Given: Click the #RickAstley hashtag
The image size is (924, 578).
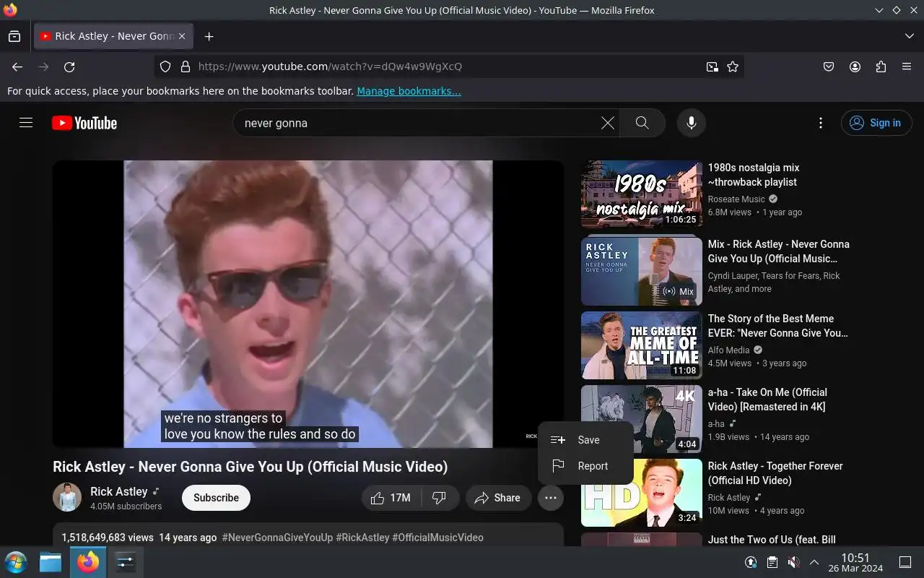Looking at the screenshot, I should [x=362, y=538].
